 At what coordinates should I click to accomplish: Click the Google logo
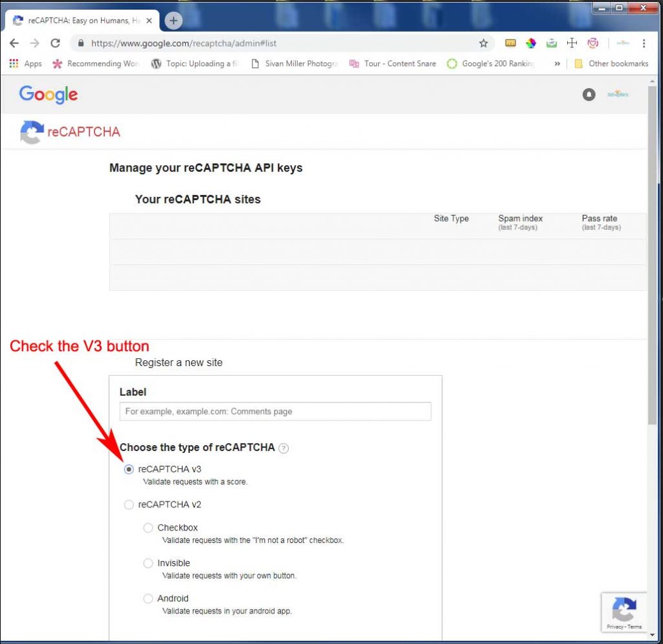(x=48, y=95)
